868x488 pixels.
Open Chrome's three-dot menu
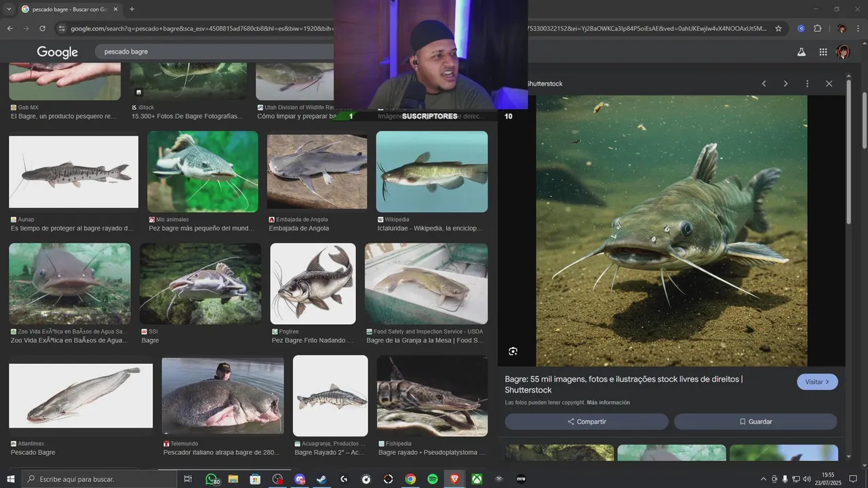[x=858, y=28]
